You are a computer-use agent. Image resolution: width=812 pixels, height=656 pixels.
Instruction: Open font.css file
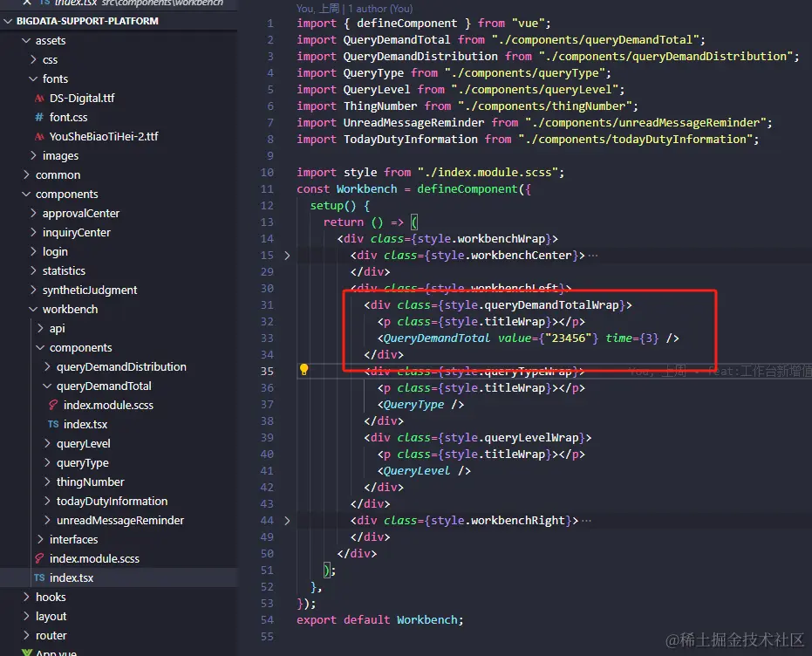click(x=68, y=118)
